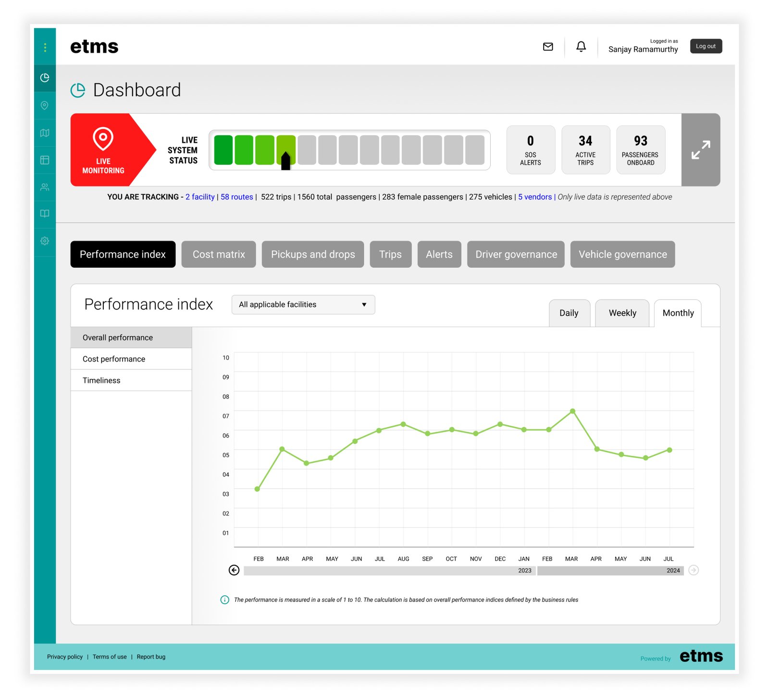Open the users icon in sidebar
Viewport: 769px width, 700px height.
45,187
